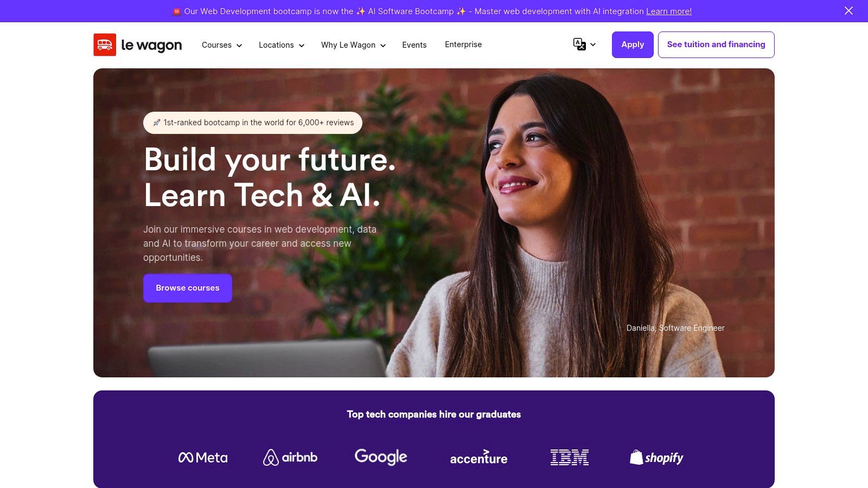868x488 pixels.
Task: Click the Shopify logo
Action: (656, 458)
